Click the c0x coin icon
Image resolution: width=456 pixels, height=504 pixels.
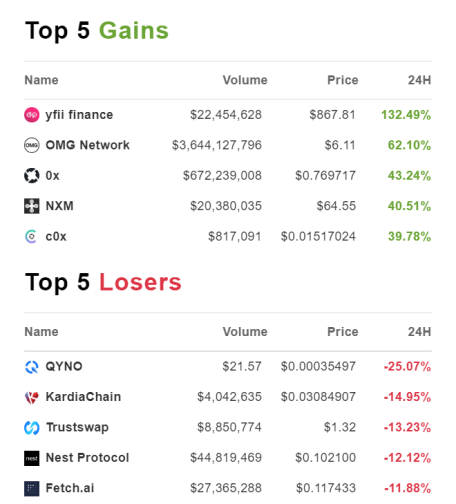32,236
